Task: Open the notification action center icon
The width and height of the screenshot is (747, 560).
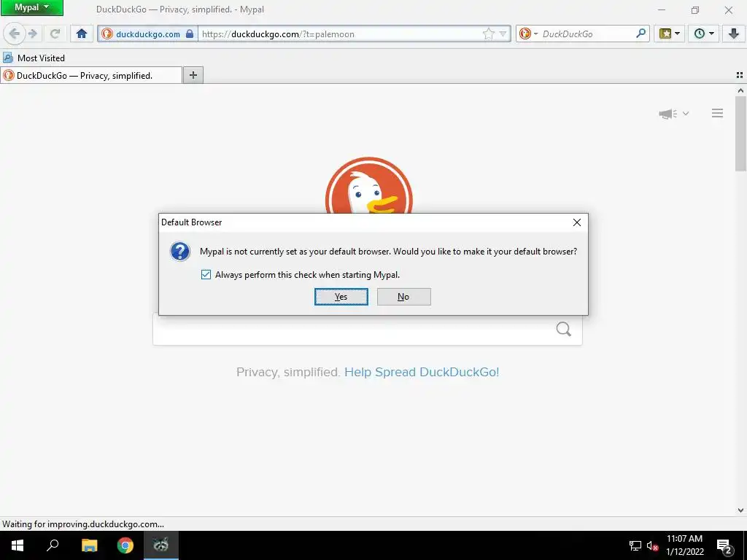Action: tap(724, 545)
